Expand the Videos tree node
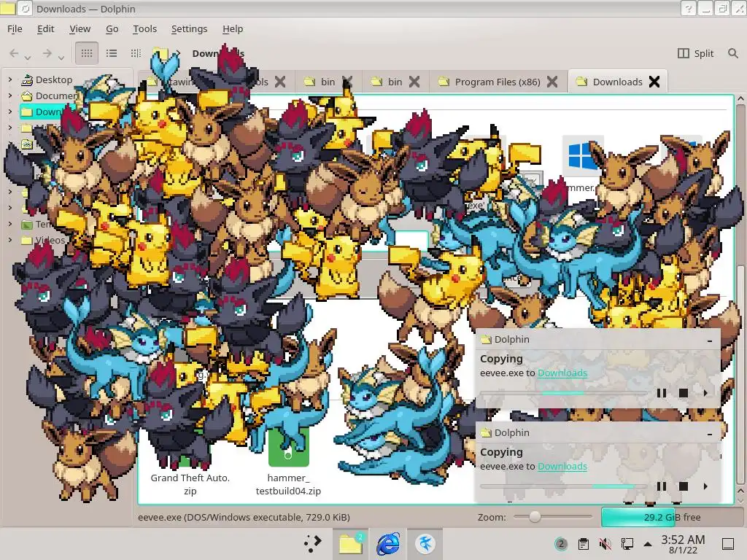This screenshot has height=560, width=747. 10,239
